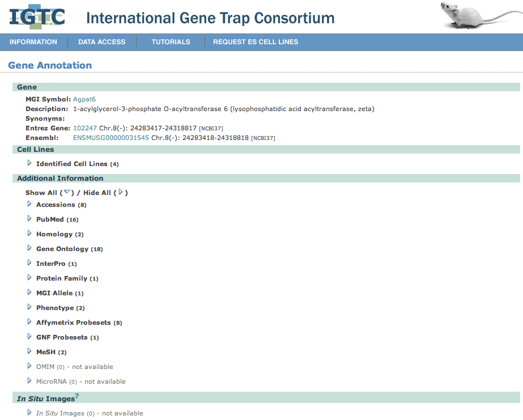This screenshot has width=523, height=420.
Task: Click the IGTC logo
Action: [37, 17]
